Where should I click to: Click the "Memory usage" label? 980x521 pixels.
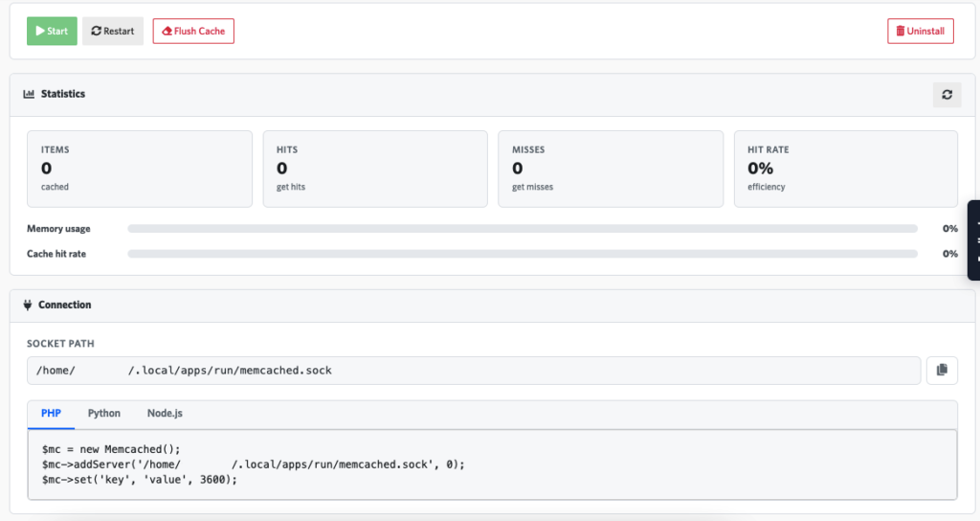tap(58, 229)
